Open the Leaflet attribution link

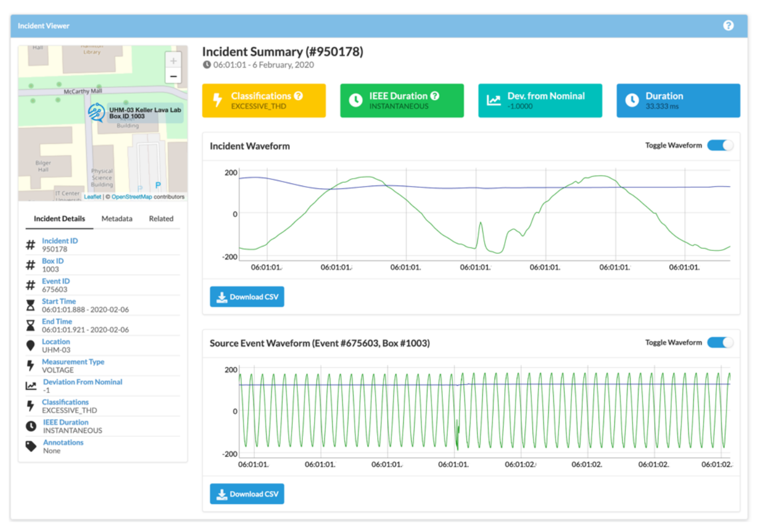93,197
